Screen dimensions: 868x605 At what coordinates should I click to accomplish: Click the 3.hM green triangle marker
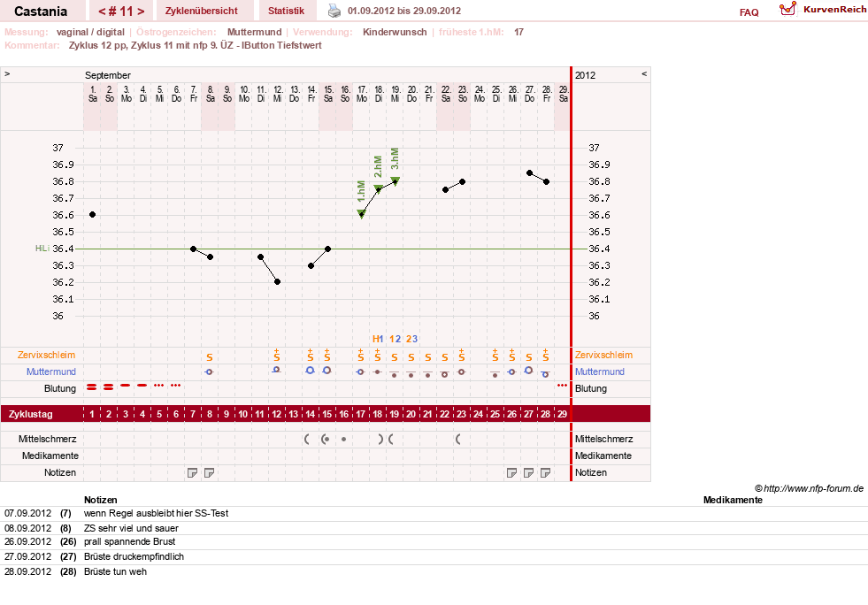(x=396, y=180)
